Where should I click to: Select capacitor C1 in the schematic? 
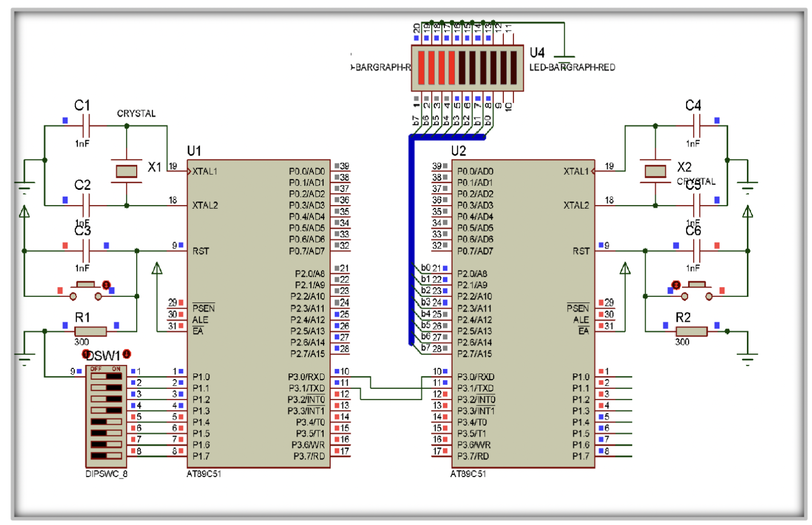point(86,125)
